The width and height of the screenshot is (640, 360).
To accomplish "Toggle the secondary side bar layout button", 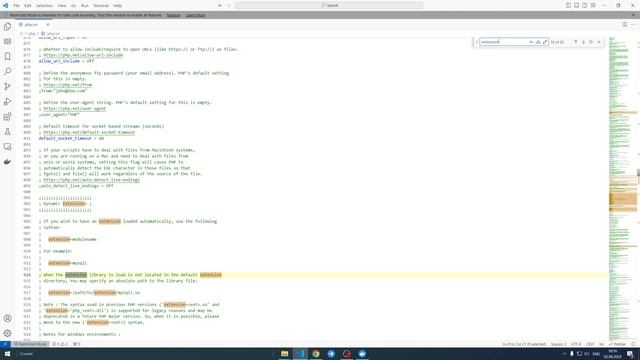I will click(x=584, y=5).
